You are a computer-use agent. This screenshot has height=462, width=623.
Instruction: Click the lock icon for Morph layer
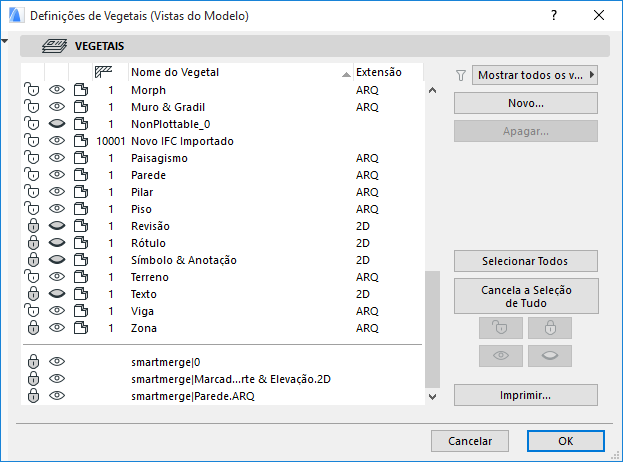(32, 90)
